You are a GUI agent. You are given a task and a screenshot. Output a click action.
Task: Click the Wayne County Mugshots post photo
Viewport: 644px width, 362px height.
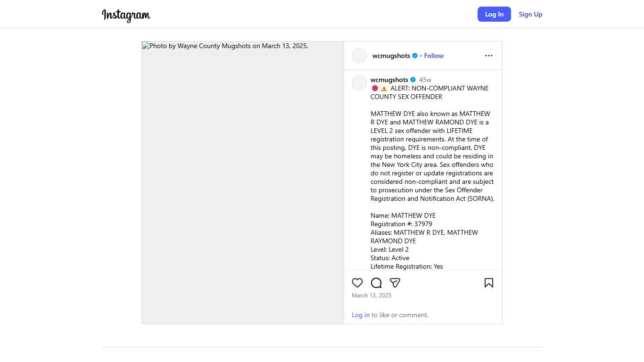(x=243, y=182)
